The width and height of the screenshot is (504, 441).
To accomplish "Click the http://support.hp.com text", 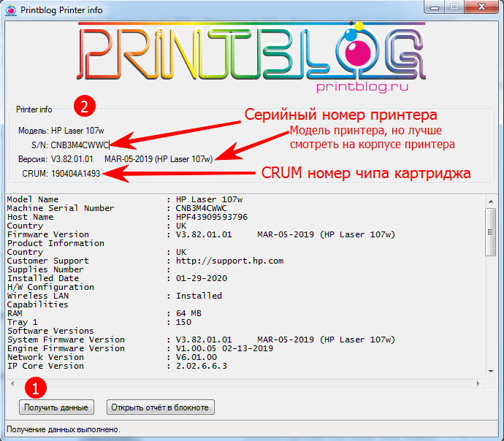I will pos(229,261).
